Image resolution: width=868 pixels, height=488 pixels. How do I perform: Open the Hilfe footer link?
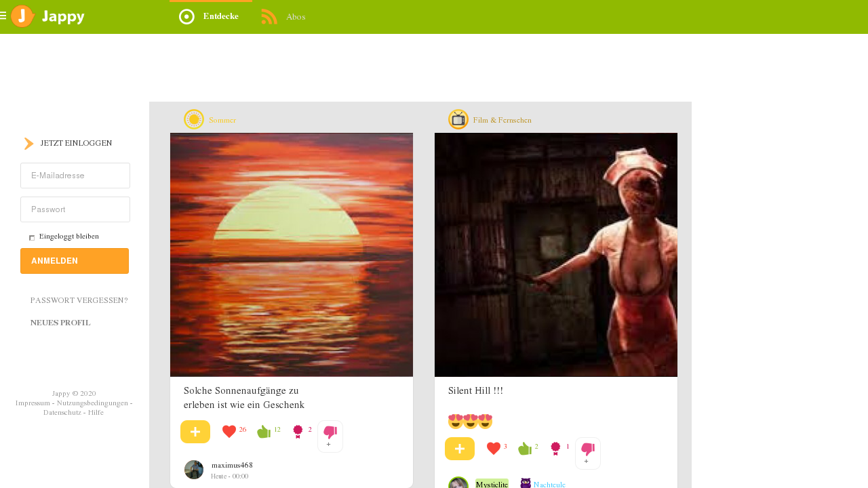point(96,413)
